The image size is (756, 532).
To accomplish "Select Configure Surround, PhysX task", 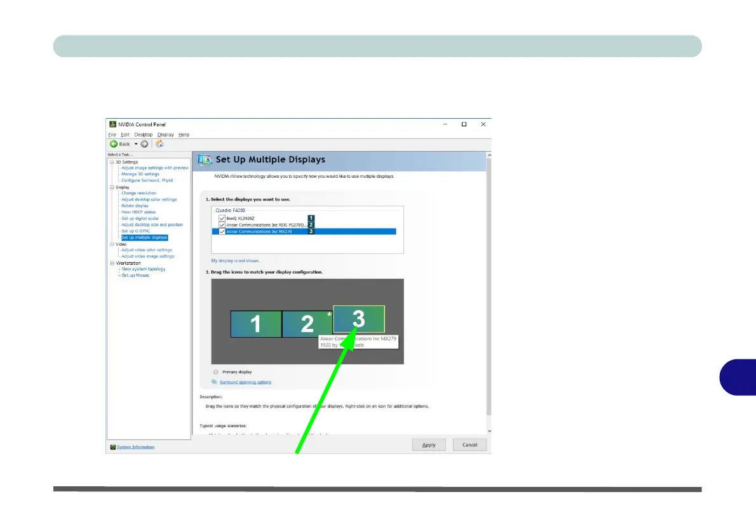I will pos(147,181).
